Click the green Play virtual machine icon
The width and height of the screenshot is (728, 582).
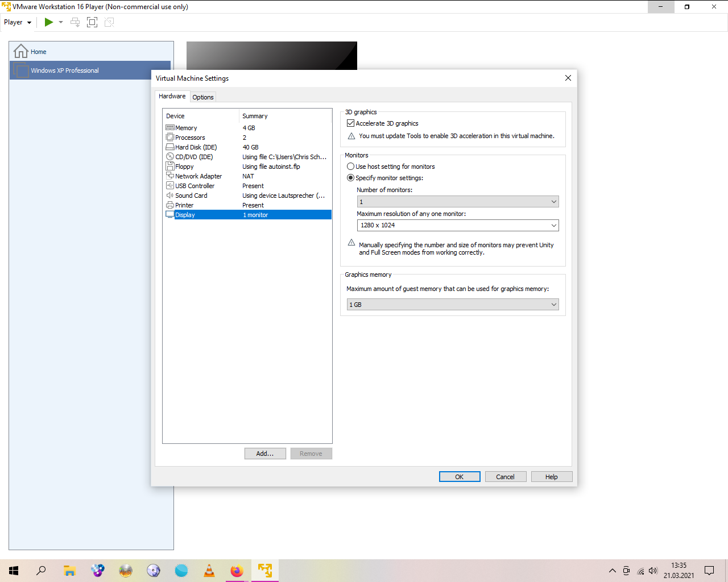click(x=49, y=22)
